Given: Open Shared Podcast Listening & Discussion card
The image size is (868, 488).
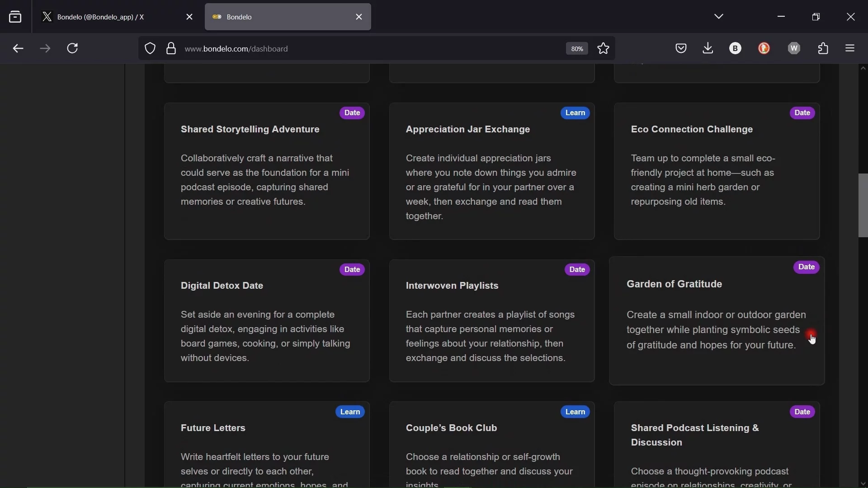Looking at the screenshot, I should point(717,445).
